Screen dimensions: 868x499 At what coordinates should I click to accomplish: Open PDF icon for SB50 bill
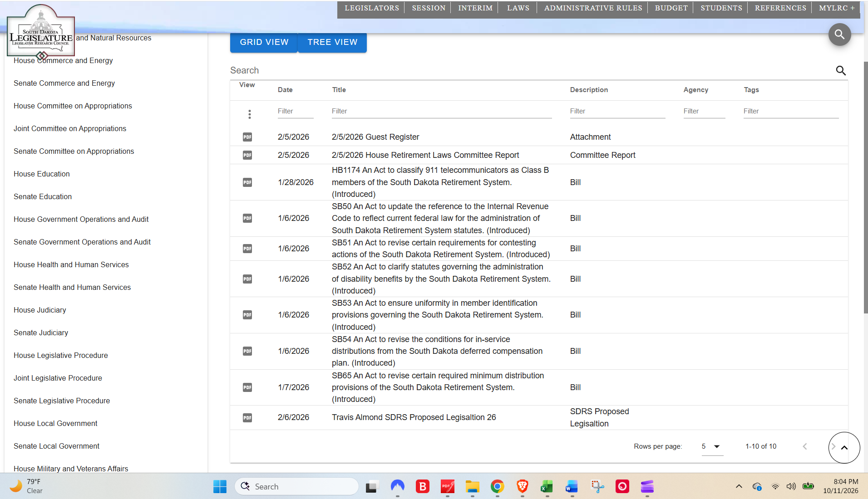(247, 218)
